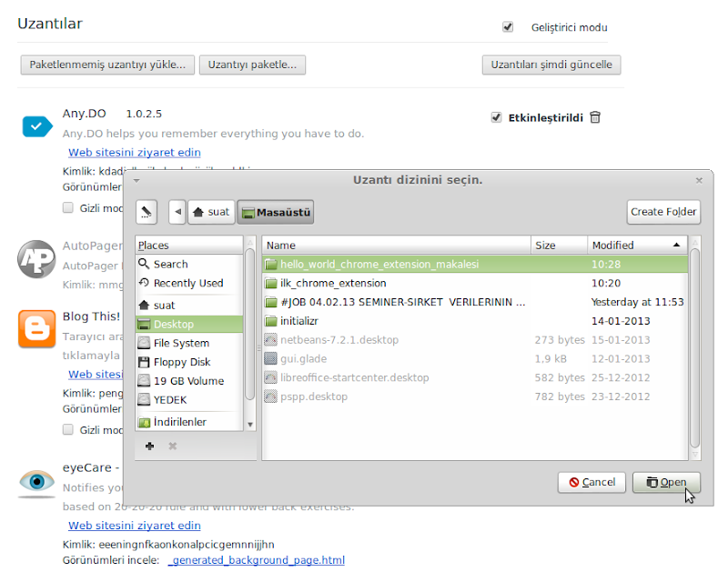Image resolution: width=728 pixels, height=572 pixels.
Task: Click Paketlenmemiş uzantıyı yükle button
Action: pos(107,65)
